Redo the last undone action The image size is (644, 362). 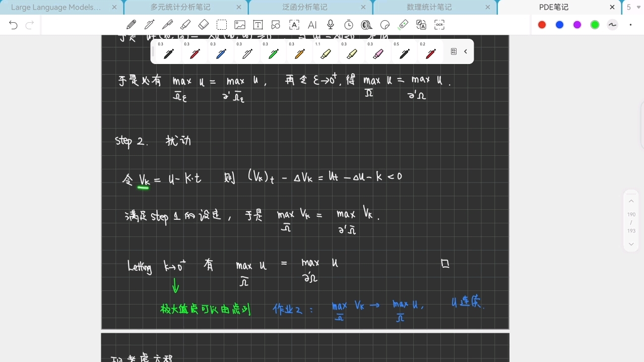[x=30, y=25]
